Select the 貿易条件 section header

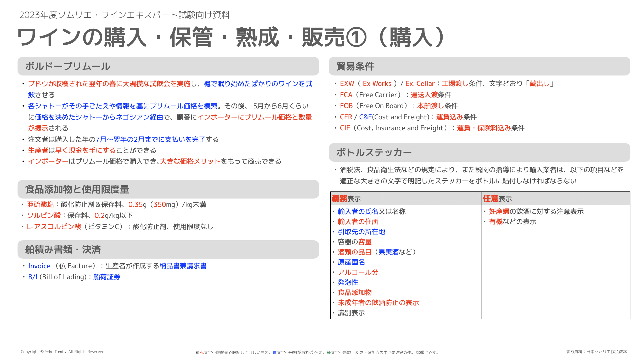[x=479, y=66]
